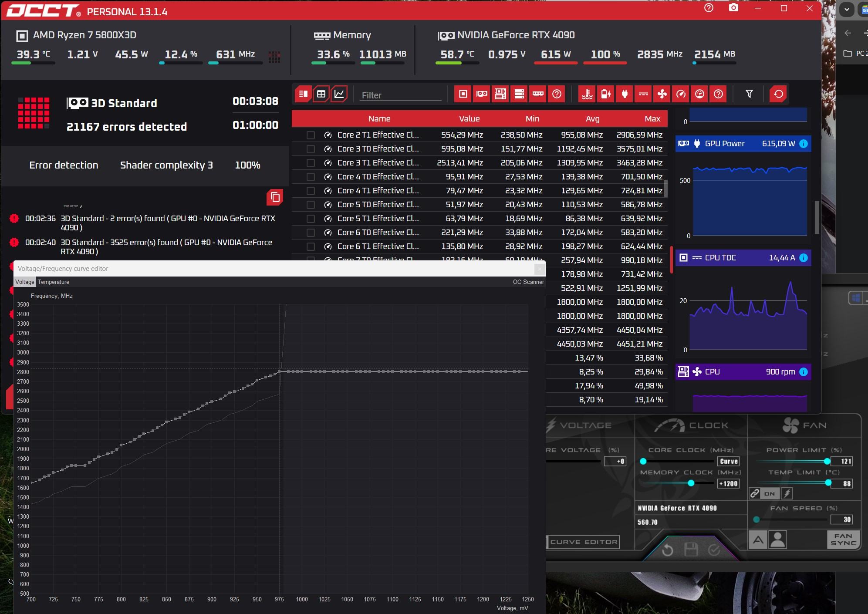The image size is (868, 614).
Task: Click the OCCT screenshot camera icon
Action: click(733, 8)
